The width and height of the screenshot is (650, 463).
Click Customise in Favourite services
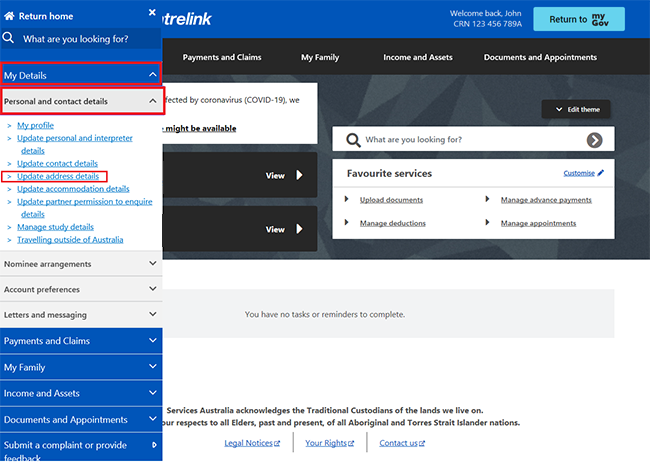(579, 173)
